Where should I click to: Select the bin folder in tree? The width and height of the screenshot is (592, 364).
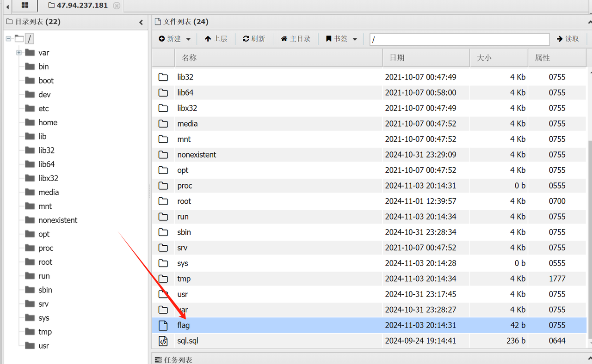pyautogui.click(x=43, y=67)
